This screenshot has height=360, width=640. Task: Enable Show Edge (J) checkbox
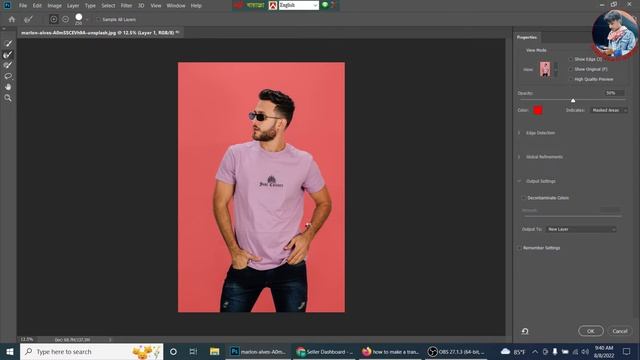(x=571, y=59)
